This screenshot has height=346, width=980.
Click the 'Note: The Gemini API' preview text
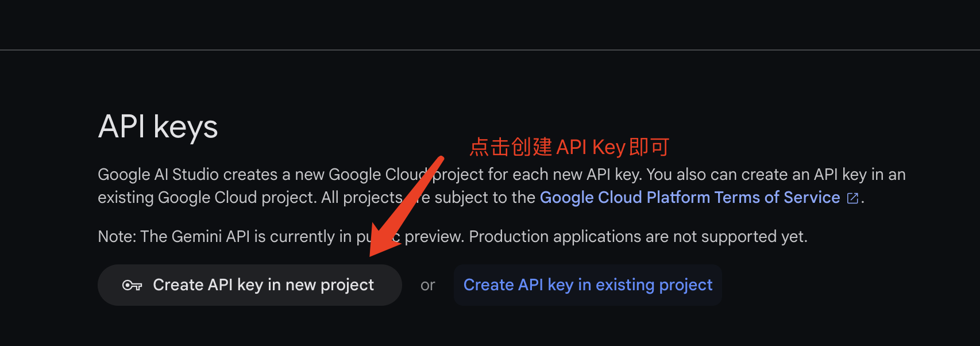click(453, 236)
